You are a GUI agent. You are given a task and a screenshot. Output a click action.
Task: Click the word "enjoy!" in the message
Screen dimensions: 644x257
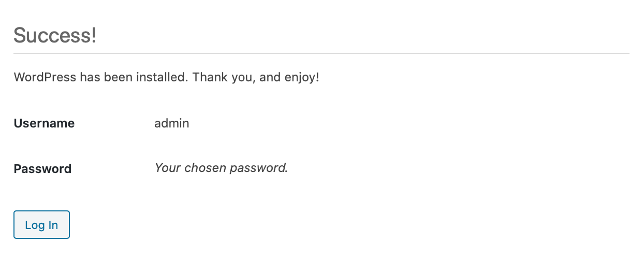click(x=302, y=78)
